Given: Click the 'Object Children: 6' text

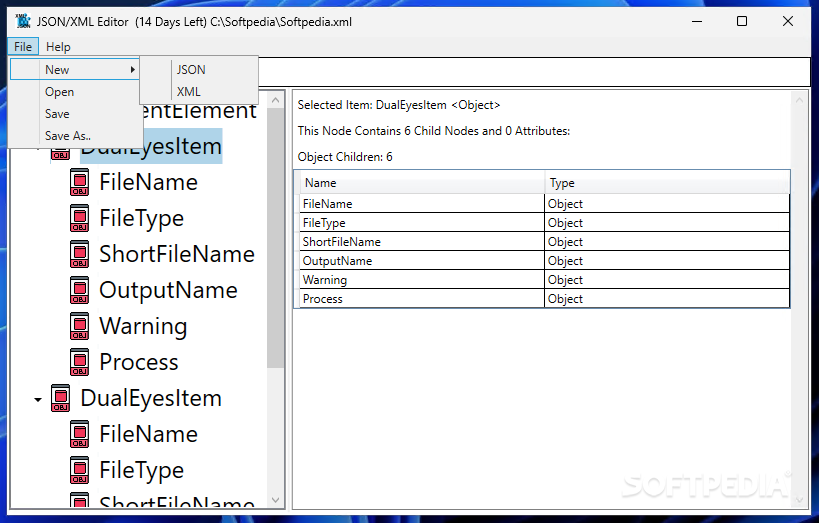Looking at the screenshot, I should click(345, 157).
